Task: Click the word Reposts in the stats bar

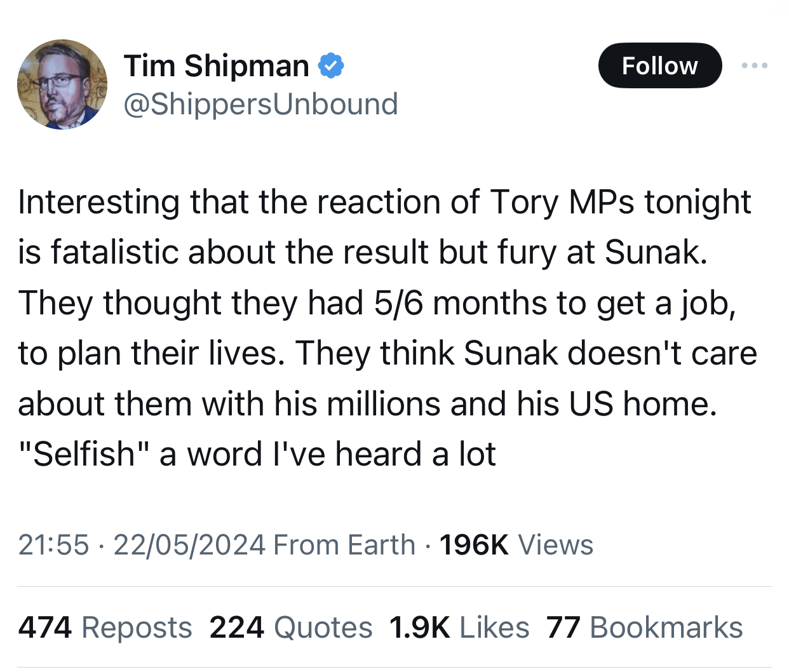Action: 137,628
